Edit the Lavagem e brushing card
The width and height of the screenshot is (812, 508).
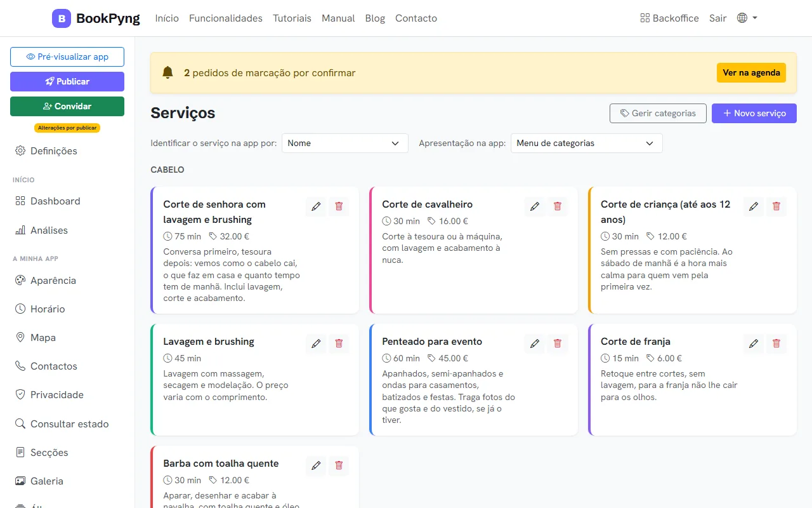(x=316, y=344)
